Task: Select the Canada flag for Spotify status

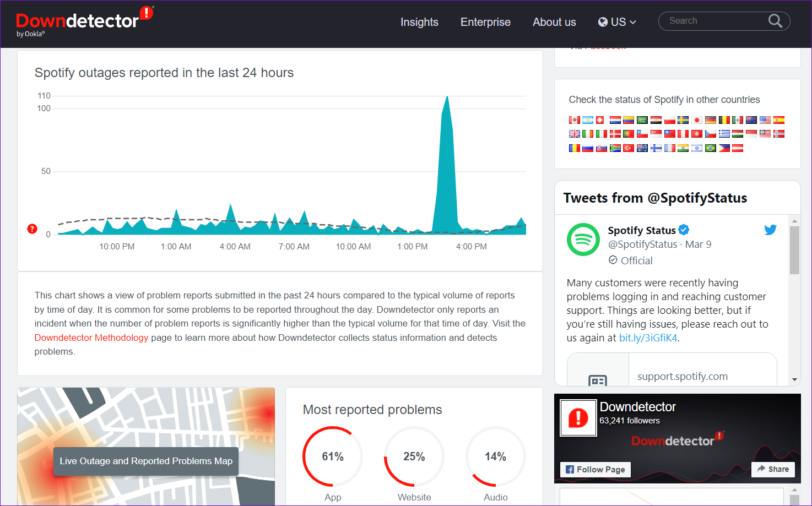Action: pyautogui.click(x=575, y=120)
